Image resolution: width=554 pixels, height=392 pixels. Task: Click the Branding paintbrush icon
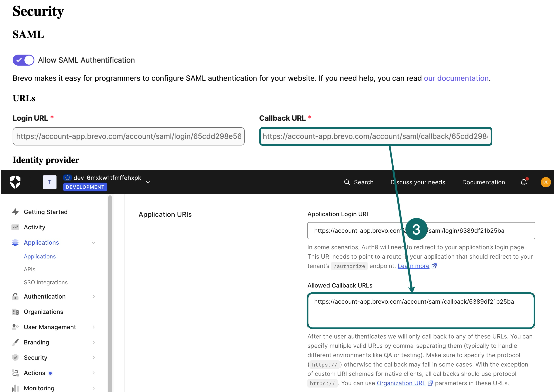(16, 342)
